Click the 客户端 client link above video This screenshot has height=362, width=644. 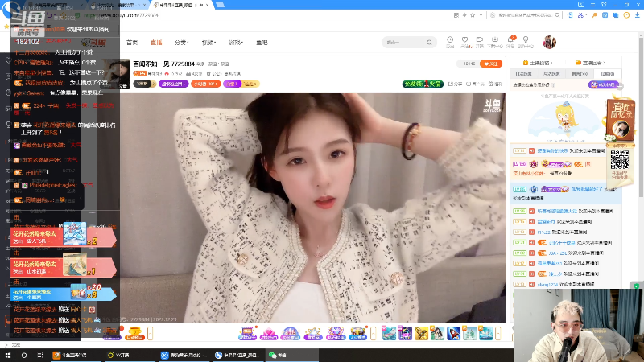coord(475,84)
